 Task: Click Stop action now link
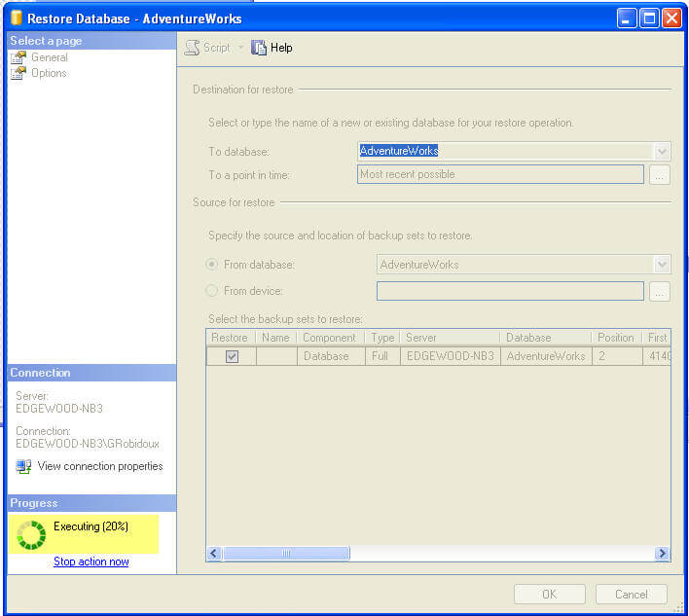coord(91,562)
